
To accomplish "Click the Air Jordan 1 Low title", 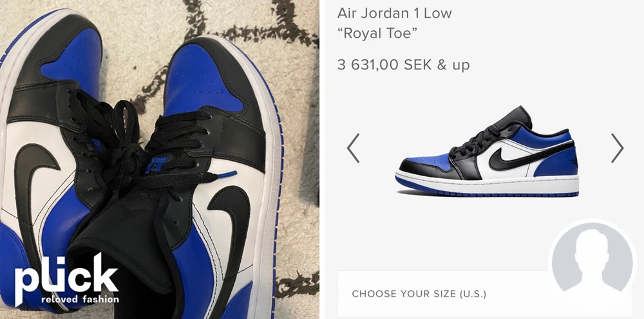I will [x=394, y=13].
